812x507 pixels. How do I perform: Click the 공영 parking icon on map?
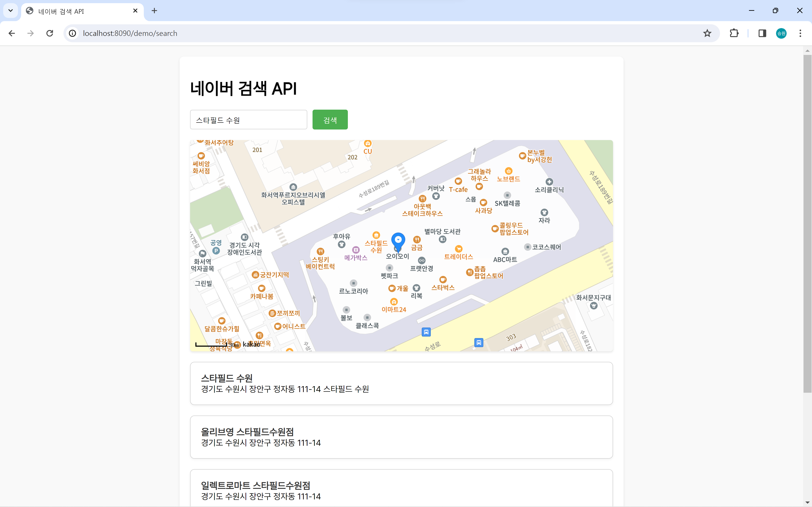click(216, 251)
